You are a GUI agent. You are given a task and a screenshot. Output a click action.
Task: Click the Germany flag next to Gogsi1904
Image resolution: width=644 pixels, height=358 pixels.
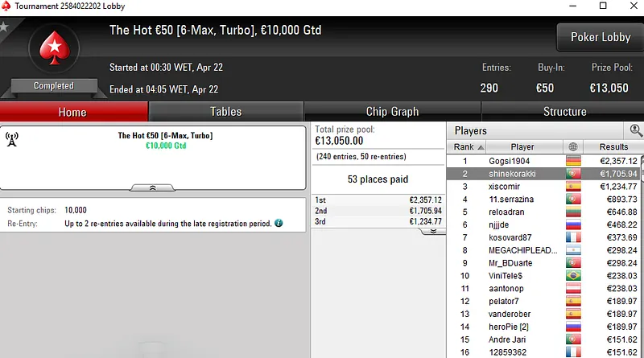tap(573, 161)
